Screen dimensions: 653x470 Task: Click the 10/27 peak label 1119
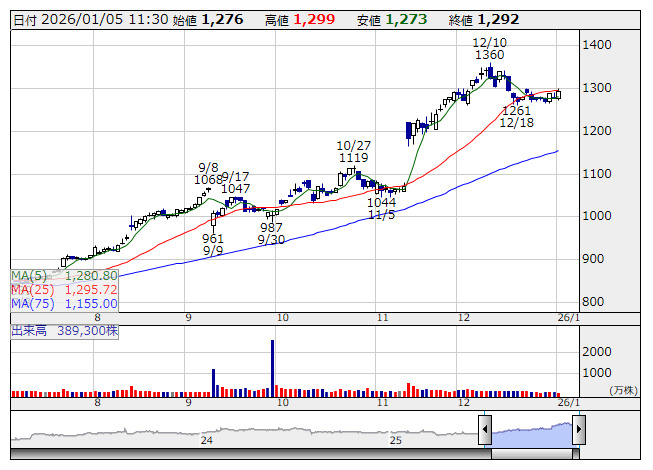click(353, 158)
